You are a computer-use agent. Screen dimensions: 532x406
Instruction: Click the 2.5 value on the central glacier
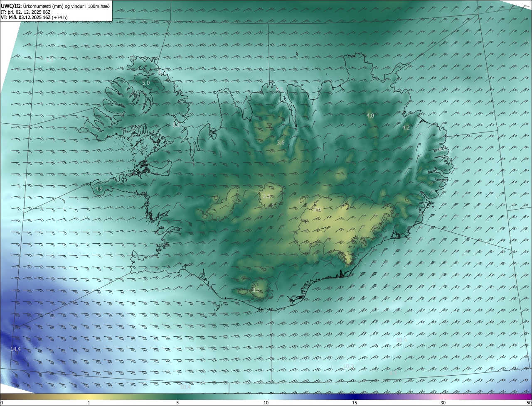click(x=266, y=196)
